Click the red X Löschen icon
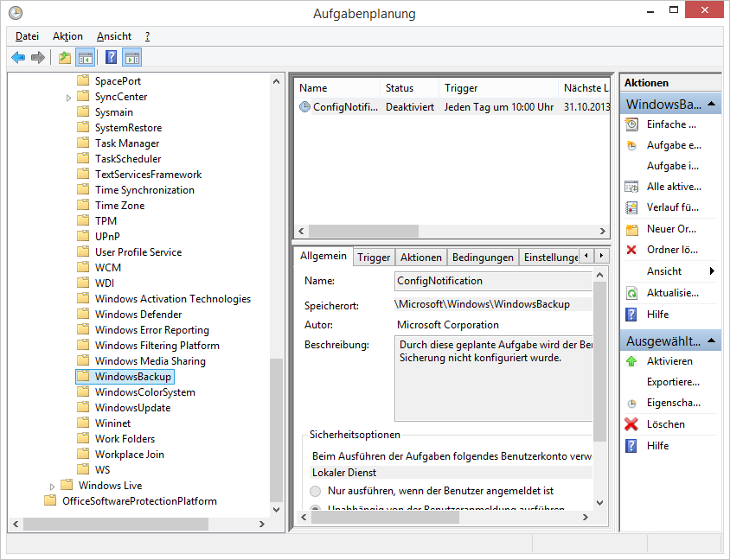 click(631, 424)
